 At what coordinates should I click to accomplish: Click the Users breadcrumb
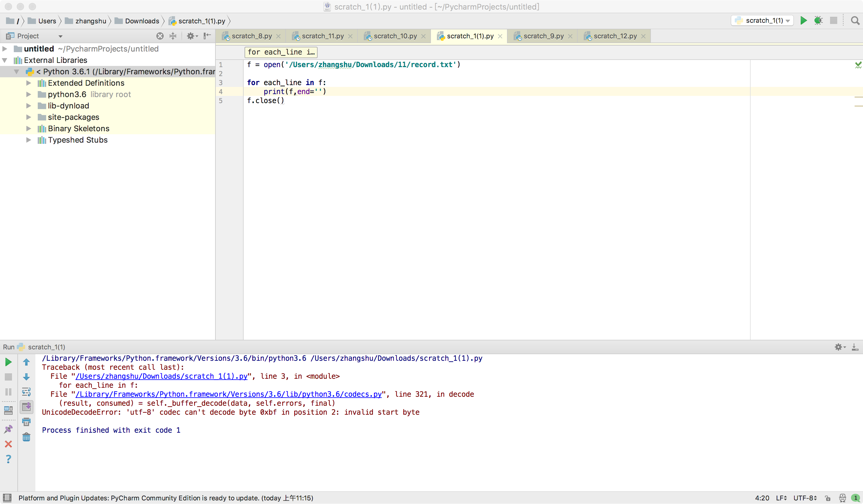(x=42, y=21)
